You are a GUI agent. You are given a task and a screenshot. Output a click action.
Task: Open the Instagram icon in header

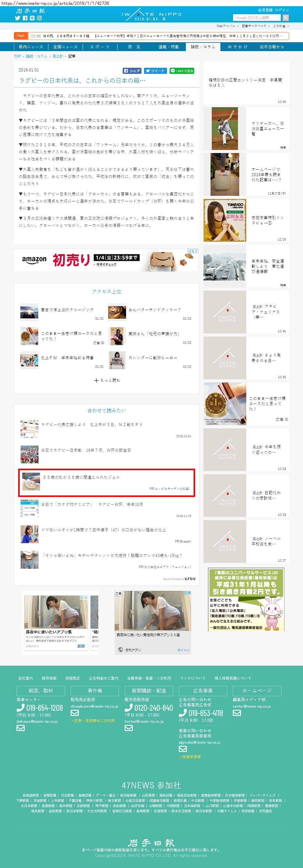pos(39,18)
